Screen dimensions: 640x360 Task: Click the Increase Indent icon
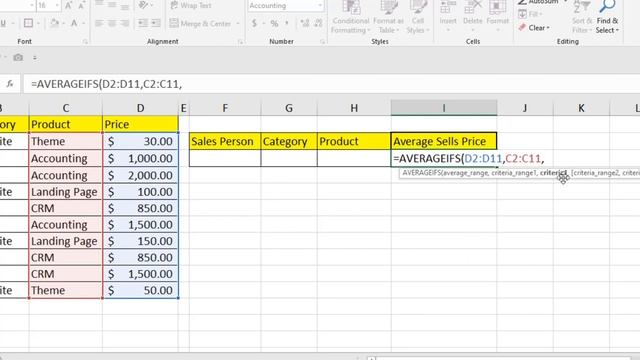click(156, 23)
